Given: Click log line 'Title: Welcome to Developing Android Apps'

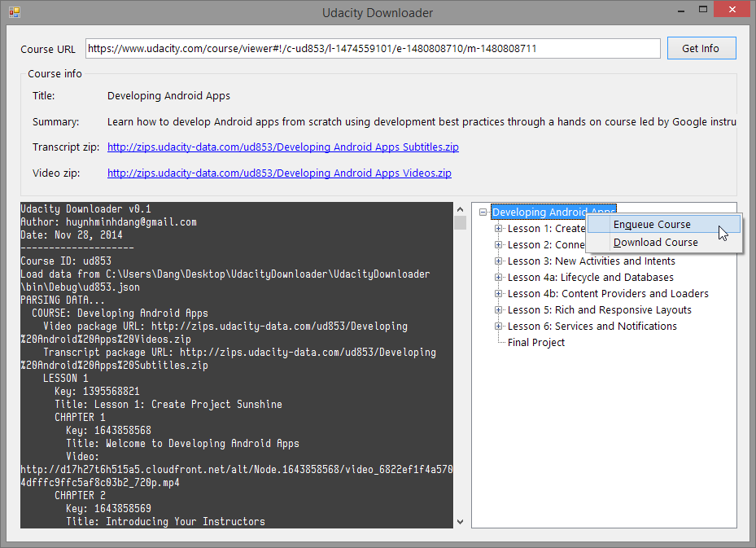Looking at the screenshot, I should pyautogui.click(x=183, y=443).
